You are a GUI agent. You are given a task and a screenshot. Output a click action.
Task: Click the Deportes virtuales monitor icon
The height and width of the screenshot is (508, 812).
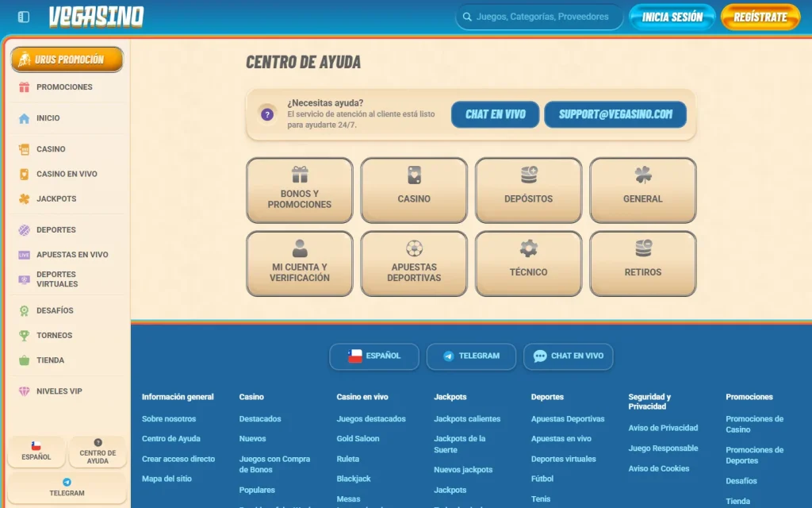point(24,279)
